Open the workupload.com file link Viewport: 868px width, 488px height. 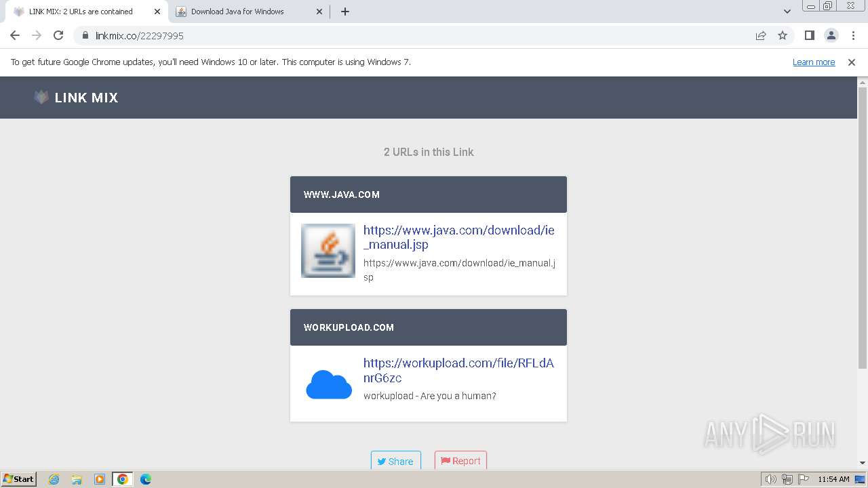pyautogui.click(x=459, y=370)
